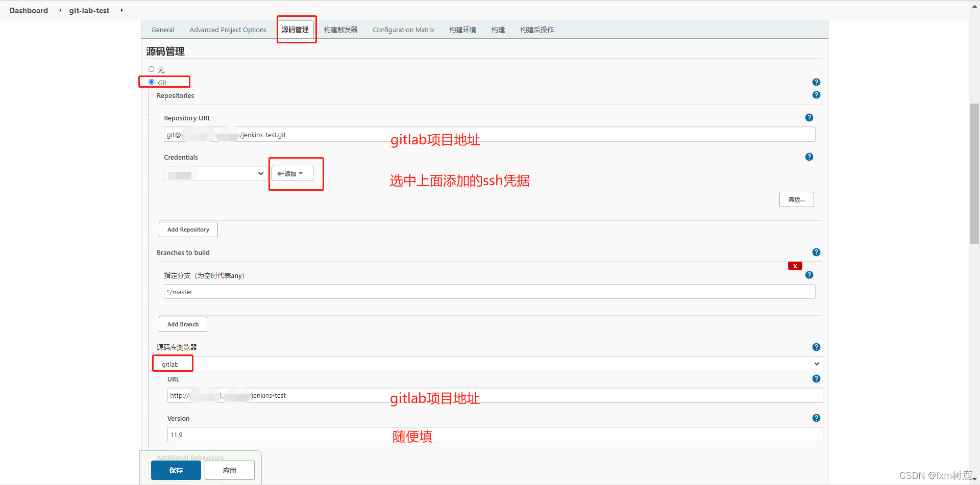
Task: Select the 无 radio option
Action: 151,69
